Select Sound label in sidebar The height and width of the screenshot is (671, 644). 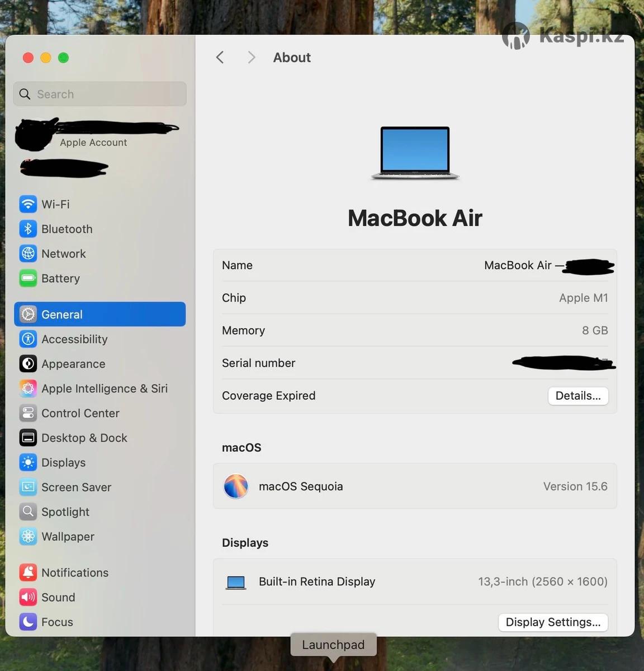point(58,597)
